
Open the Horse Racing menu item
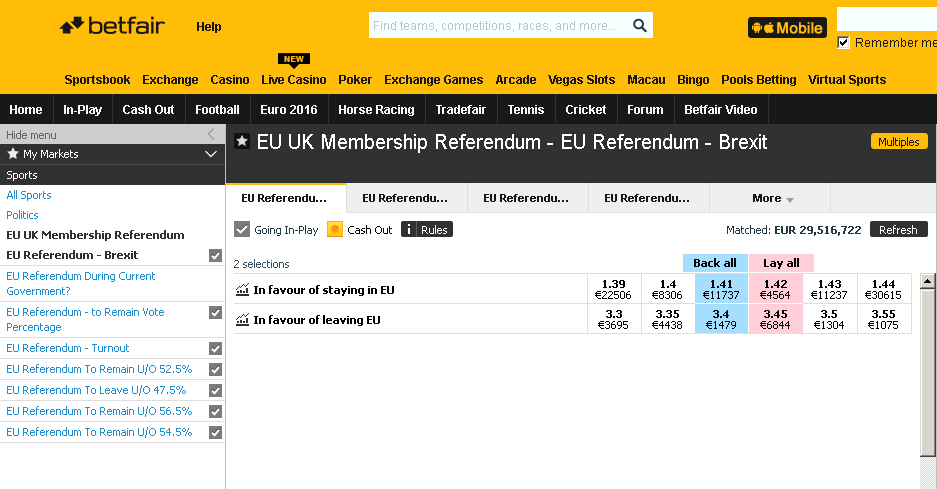376,110
